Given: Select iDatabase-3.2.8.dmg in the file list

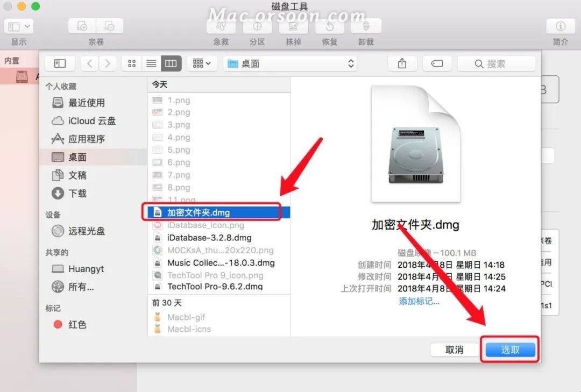Looking at the screenshot, I should (209, 237).
